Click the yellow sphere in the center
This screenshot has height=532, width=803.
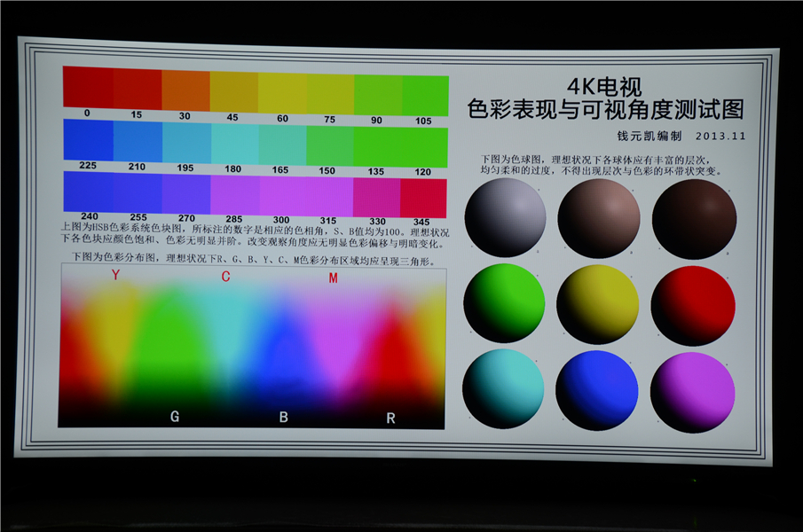click(599, 301)
